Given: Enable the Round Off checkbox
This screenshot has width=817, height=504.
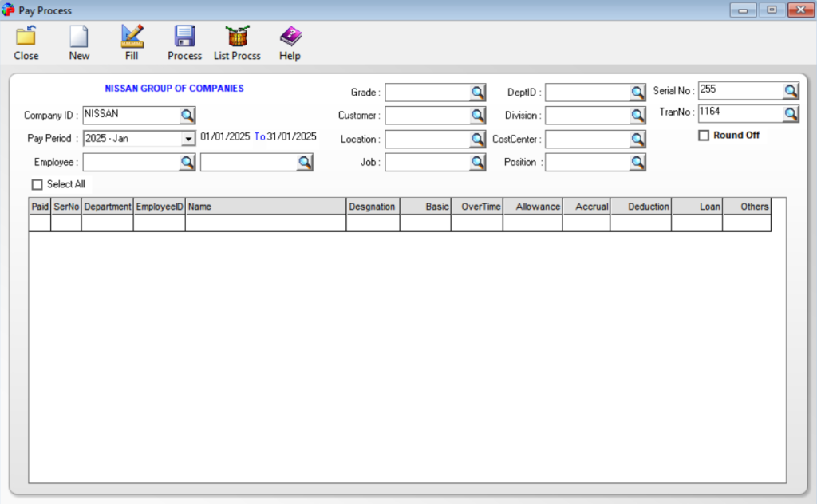Looking at the screenshot, I should click(704, 136).
